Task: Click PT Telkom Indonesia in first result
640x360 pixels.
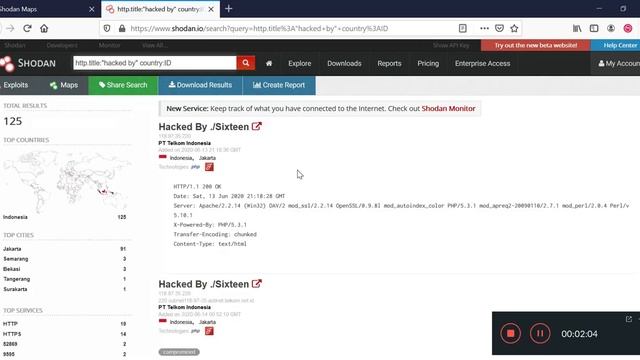Action: coord(184,143)
